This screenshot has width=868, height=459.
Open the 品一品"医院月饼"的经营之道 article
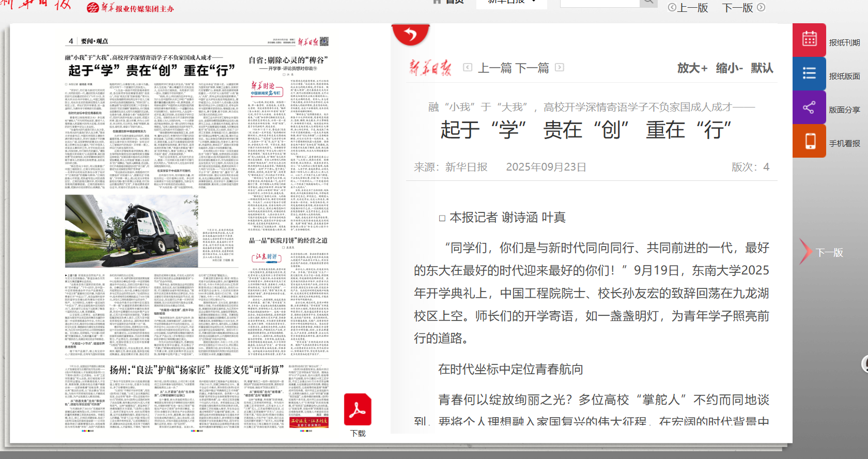pos(288,240)
